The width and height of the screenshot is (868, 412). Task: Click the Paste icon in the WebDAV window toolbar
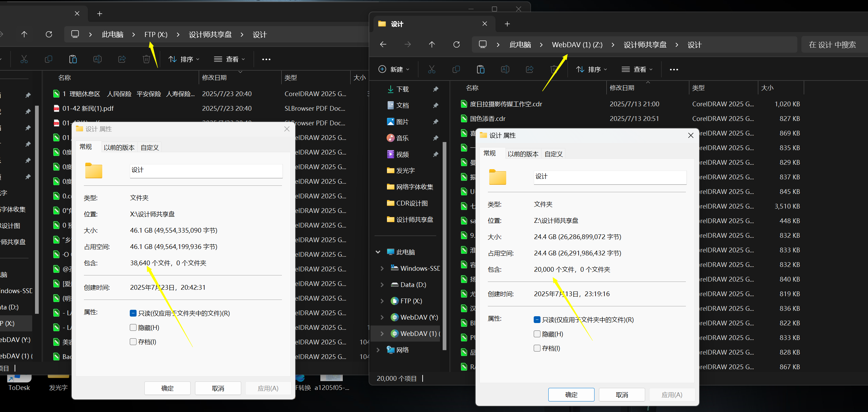480,69
